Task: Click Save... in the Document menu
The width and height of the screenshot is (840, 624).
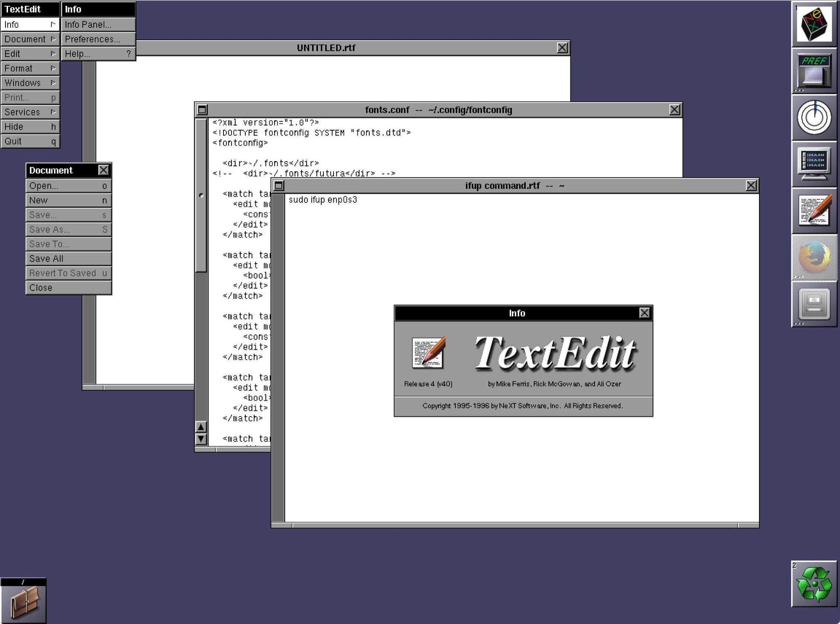Action: pos(68,215)
